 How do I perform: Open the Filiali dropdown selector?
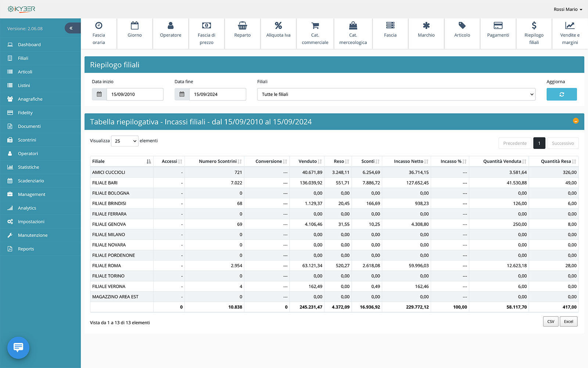click(x=396, y=94)
